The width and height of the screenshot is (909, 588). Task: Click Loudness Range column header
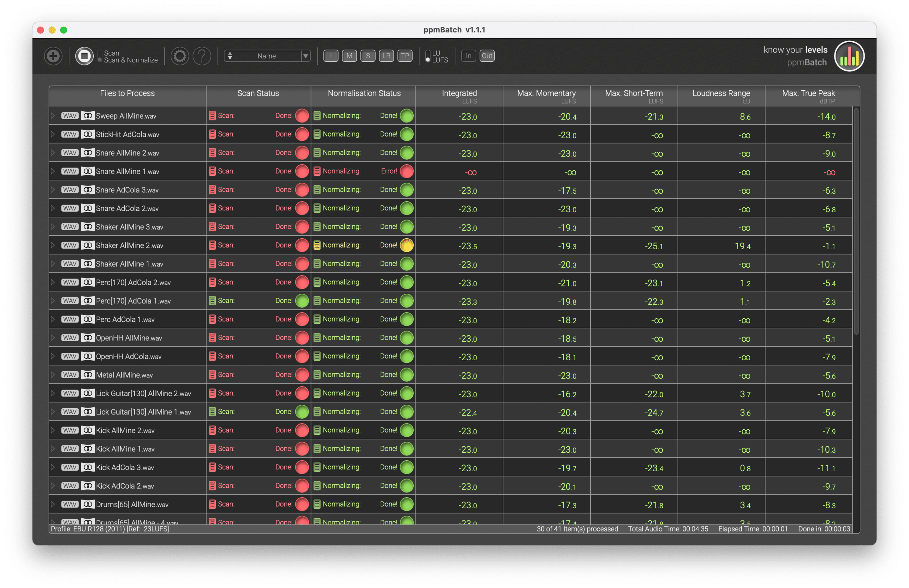[722, 96]
